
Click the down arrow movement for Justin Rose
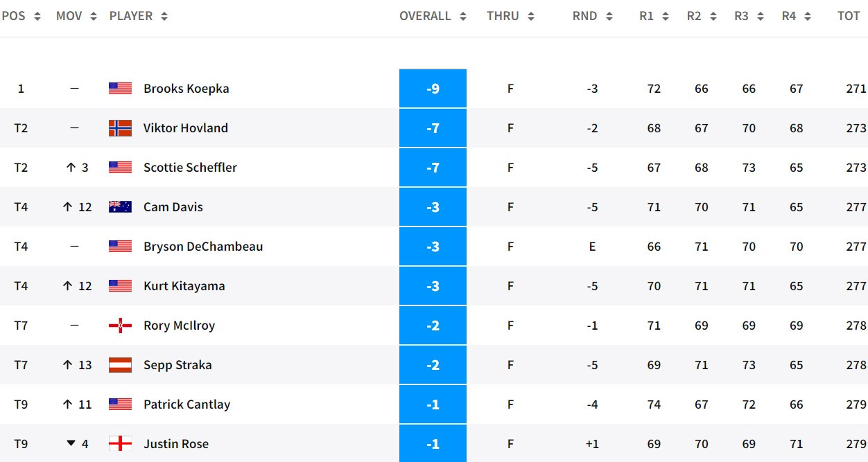(x=71, y=444)
